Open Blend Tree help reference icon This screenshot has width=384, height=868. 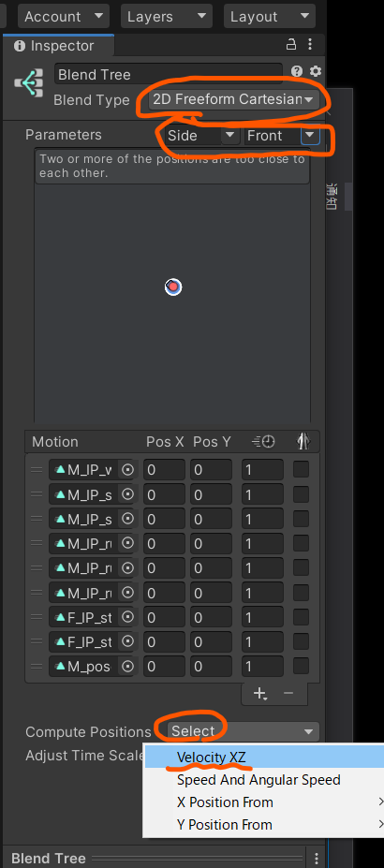pos(297,71)
